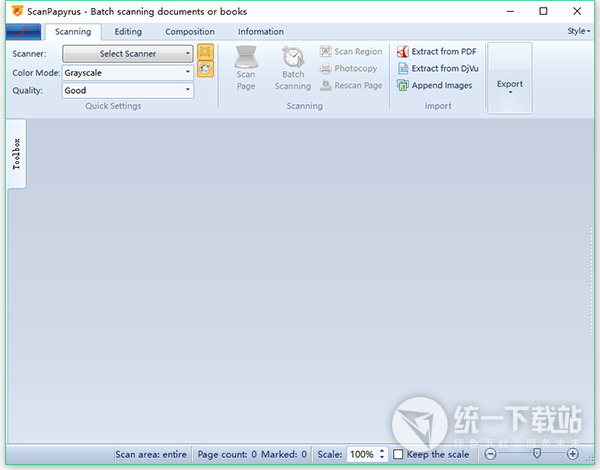This screenshot has height=470, width=600.
Task: Open the application menu button with red swoosh
Action: 23,32
